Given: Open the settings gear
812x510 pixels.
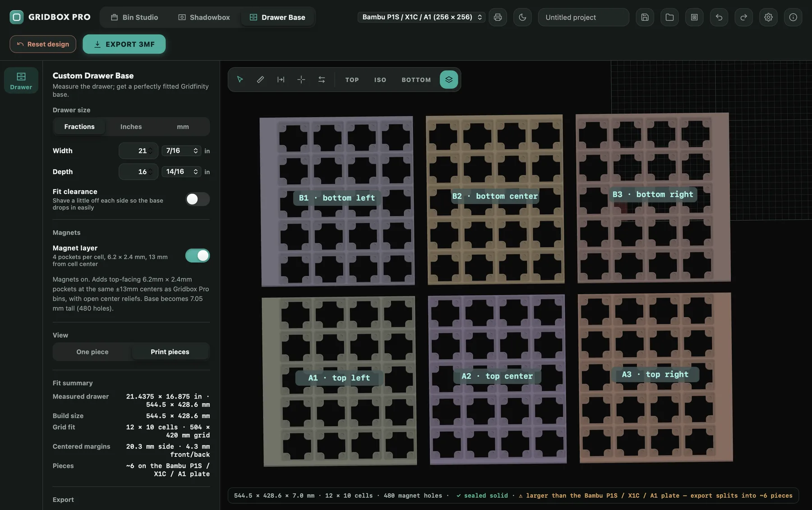Looking at the screenshot, I should click(x=768, y=17).
